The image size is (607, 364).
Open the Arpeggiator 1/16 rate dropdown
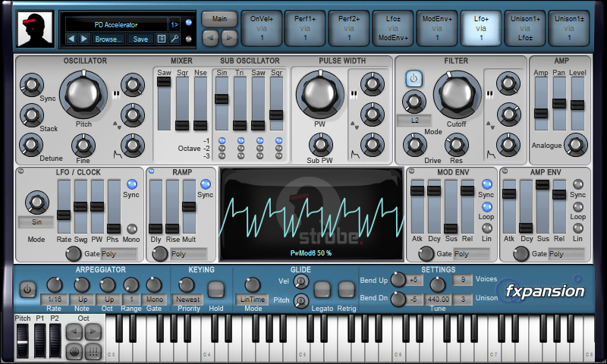point(55,300)
